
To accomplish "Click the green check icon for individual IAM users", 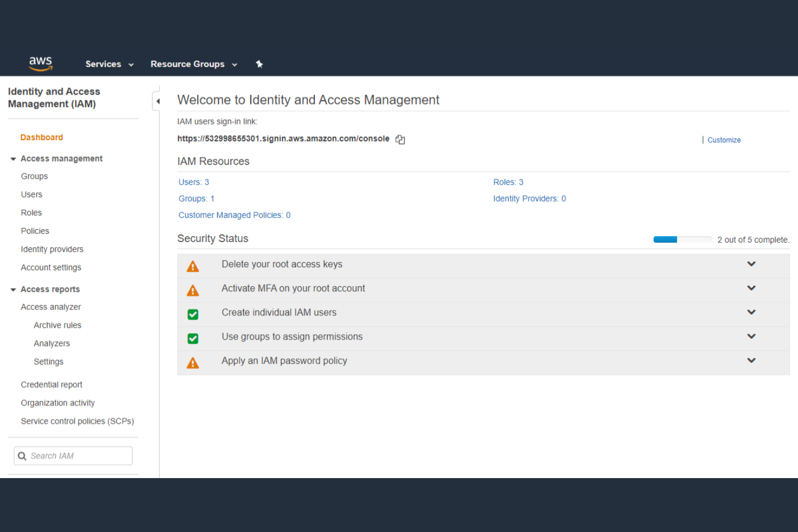I will tap(192, 314).
